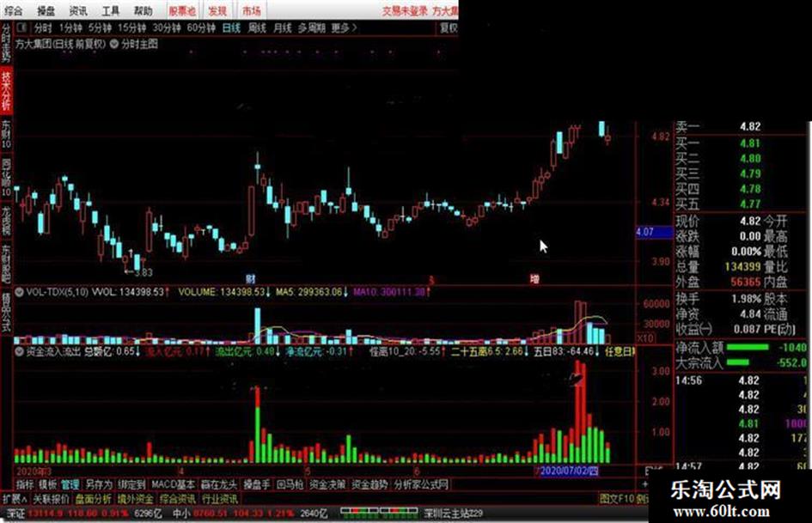Open the 综合资讯 tab
Screen dimensions: 812x523
tap(178, 499)
